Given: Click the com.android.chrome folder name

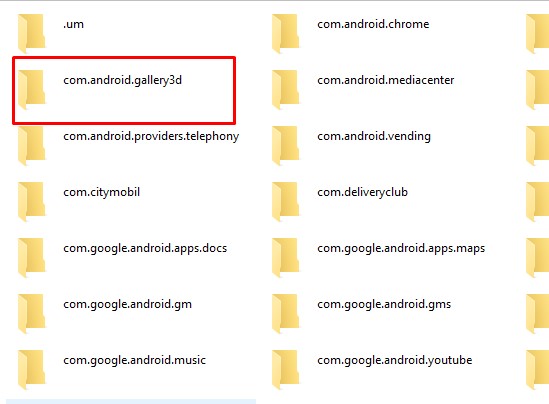Looking at the screenshot, I should coord(373,24).
